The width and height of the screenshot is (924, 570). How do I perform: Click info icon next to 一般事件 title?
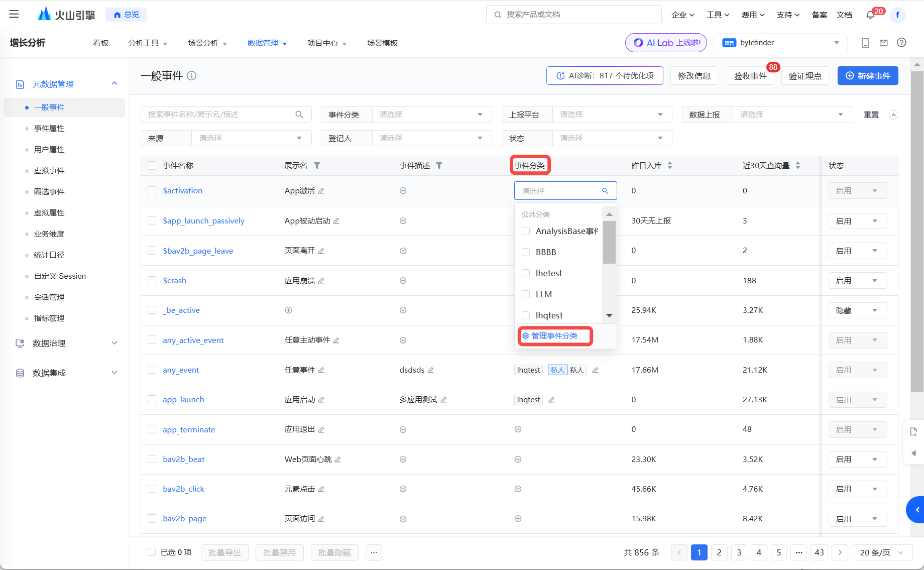(192, 76)
